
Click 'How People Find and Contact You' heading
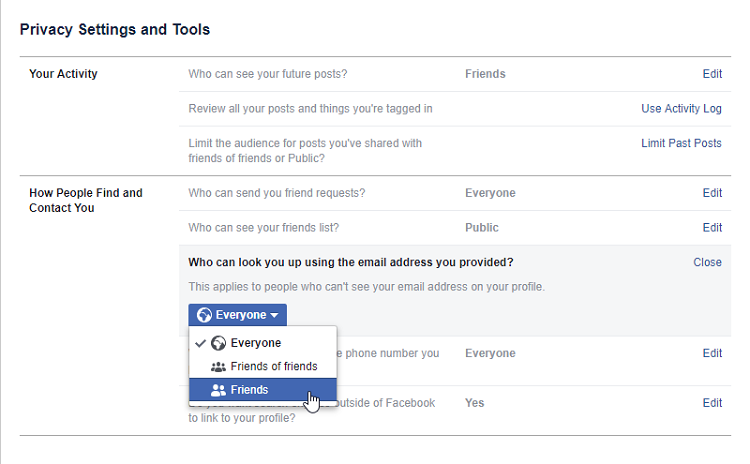pos(86,200)
